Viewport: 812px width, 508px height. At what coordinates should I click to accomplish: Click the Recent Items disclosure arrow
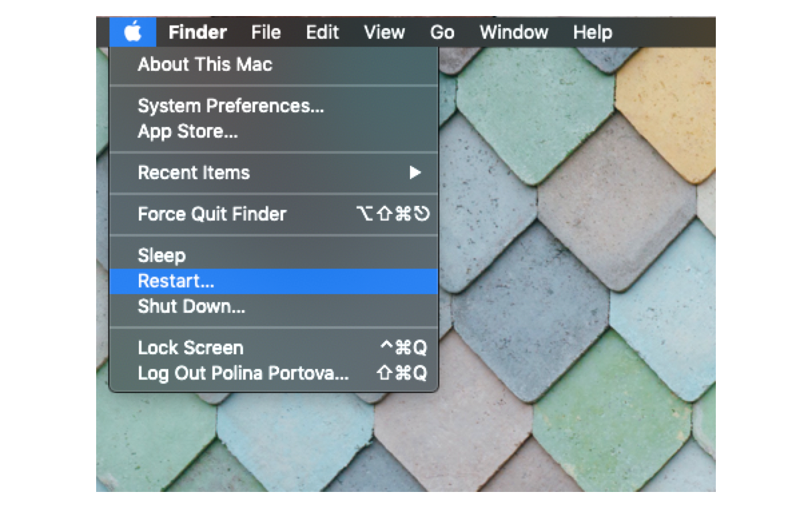pyautogui.click(x=415, y=173)
